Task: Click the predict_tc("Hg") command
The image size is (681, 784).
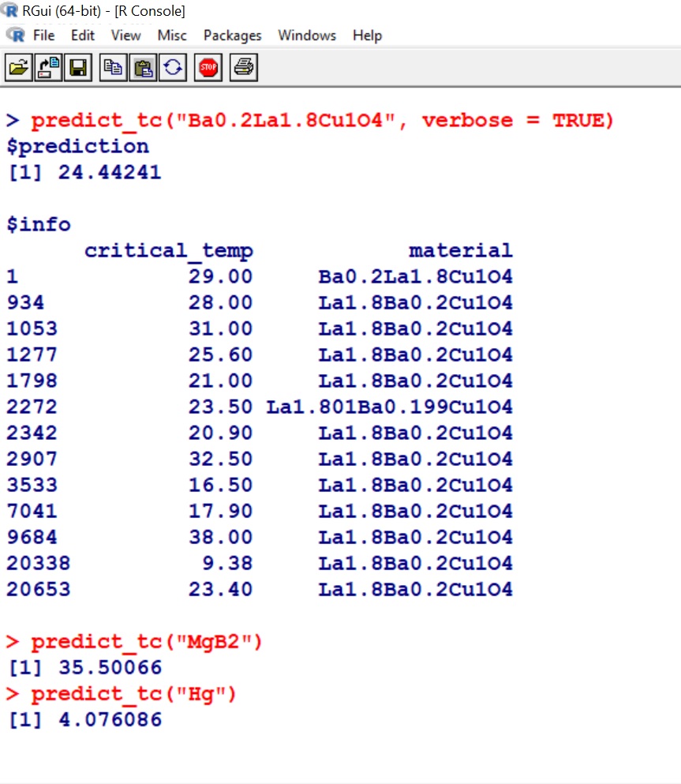Action: 121,694
